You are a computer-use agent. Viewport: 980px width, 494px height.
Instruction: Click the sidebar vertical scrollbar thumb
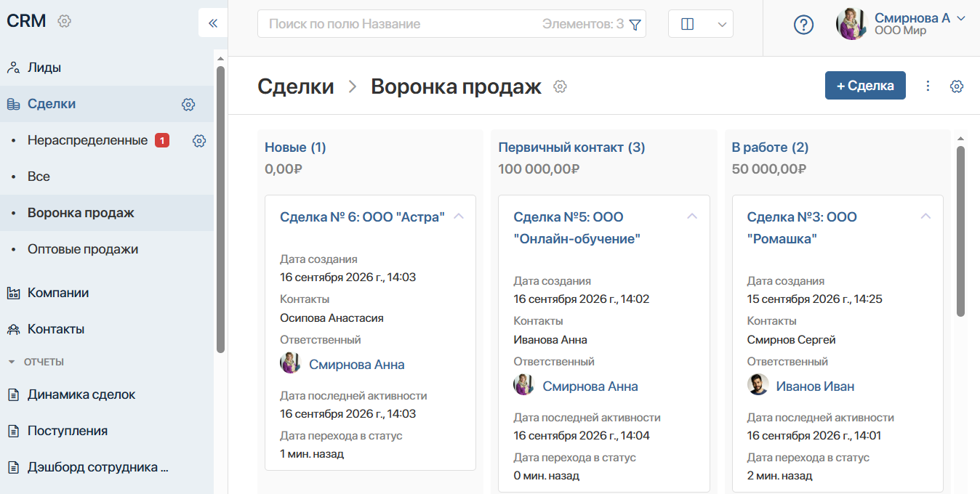pos(220,209)
